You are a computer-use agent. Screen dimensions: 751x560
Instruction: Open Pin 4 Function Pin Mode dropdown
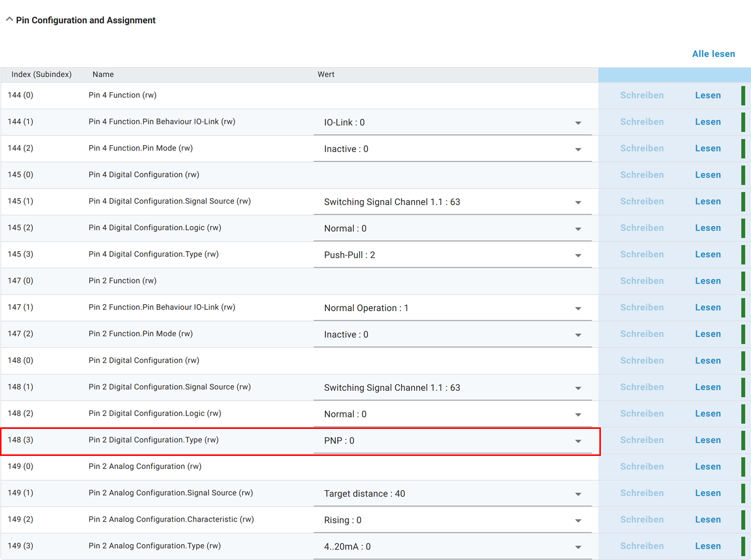coord(578,149)
